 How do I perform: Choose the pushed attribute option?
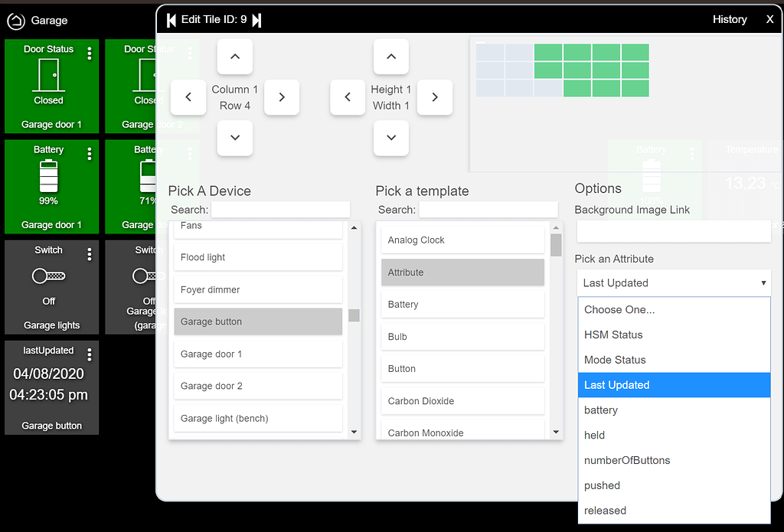(602, 485)
